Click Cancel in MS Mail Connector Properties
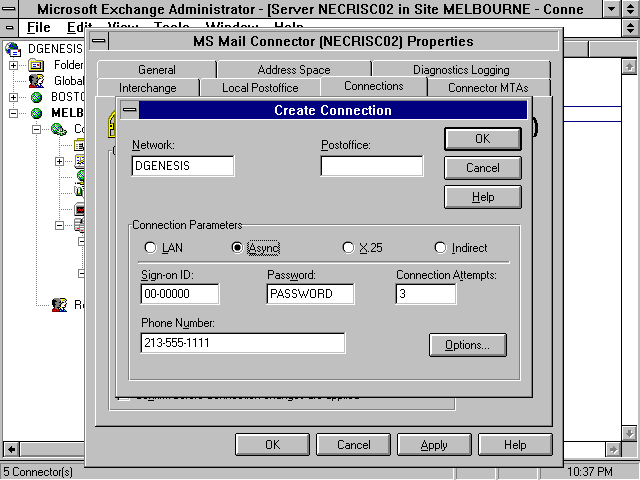The height and width of the screenshot is (480, 640). click(x=353, y=444)
